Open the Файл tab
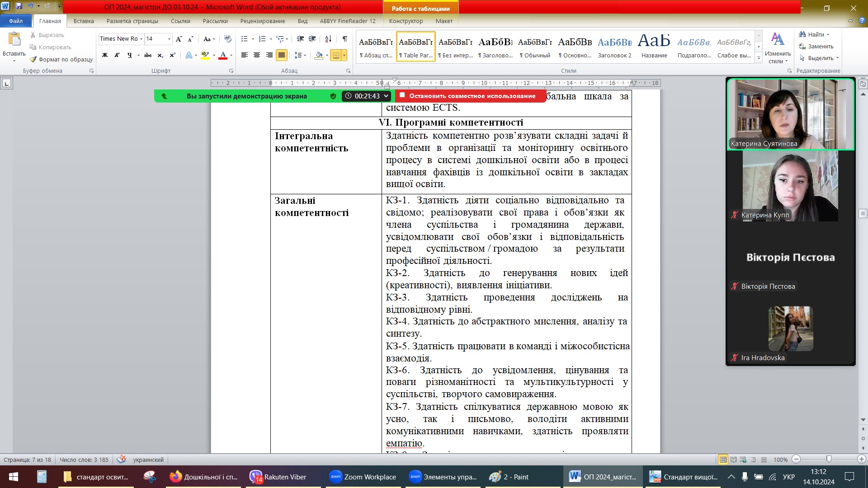 (16, 21)
